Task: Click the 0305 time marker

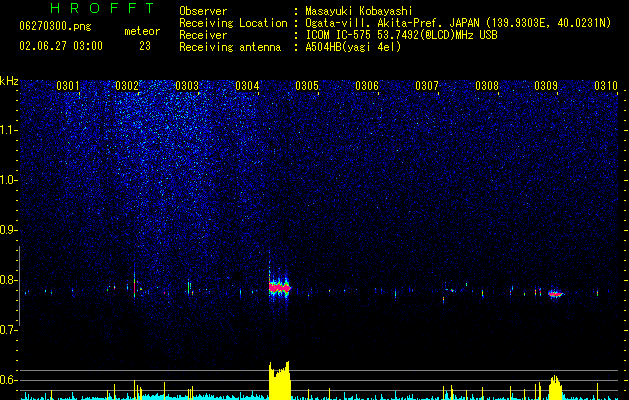Action: point(307,86)
